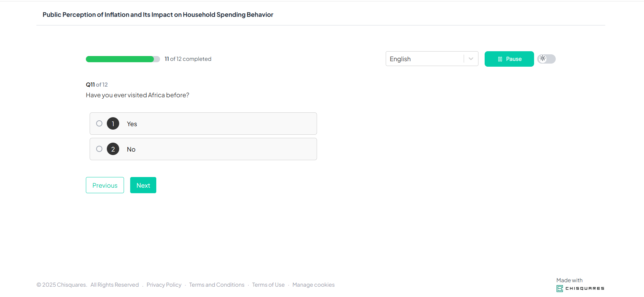
Task: Go to the Next question
Action: pos(143,185)
